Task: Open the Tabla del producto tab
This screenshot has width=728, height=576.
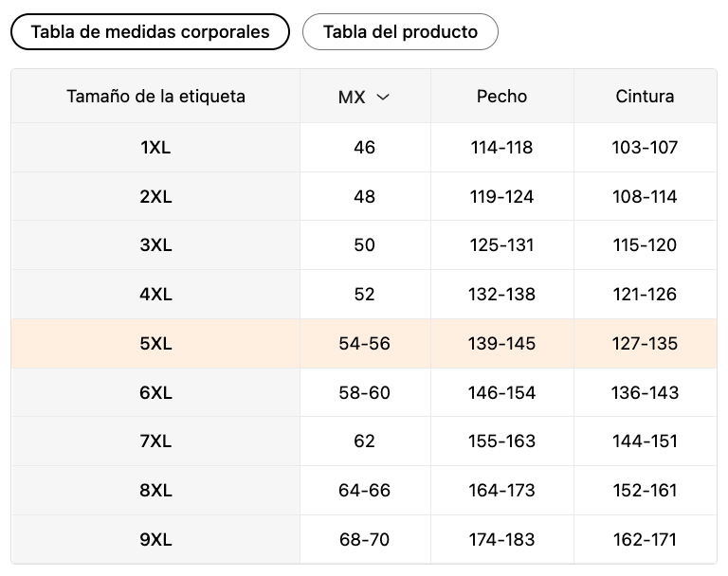Action: point(400,32)
